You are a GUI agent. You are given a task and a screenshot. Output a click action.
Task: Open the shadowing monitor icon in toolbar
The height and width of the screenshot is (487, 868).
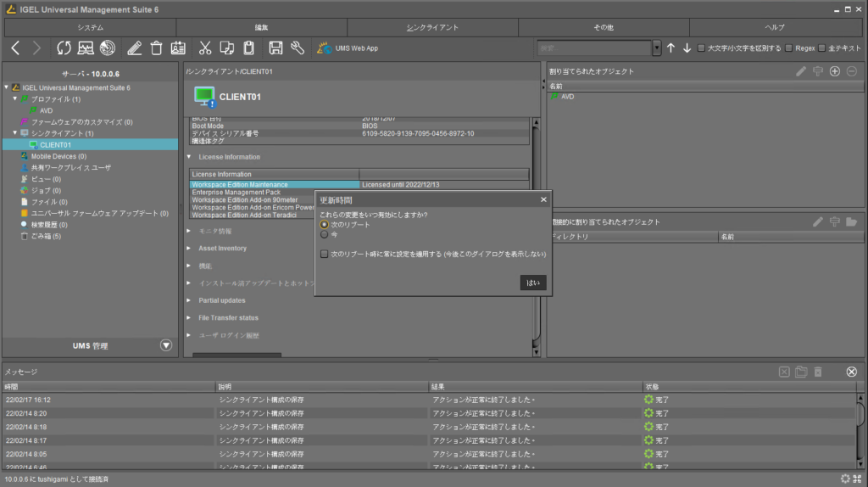[86, 48]
